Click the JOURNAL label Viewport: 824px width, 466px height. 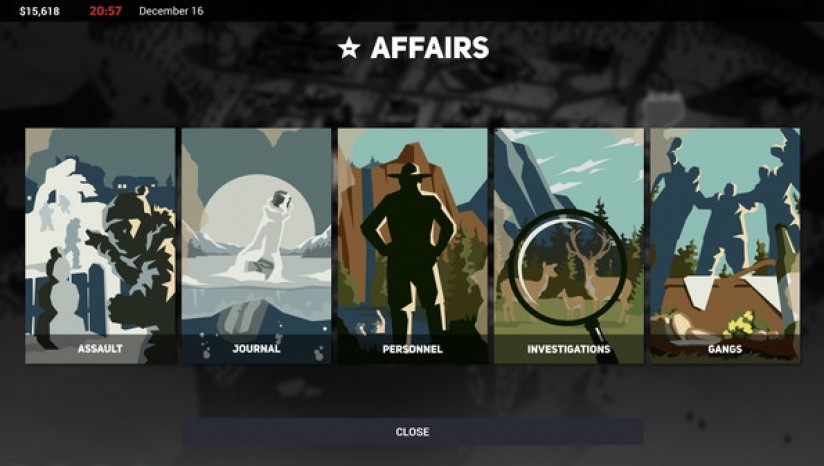tap(256, 349)
